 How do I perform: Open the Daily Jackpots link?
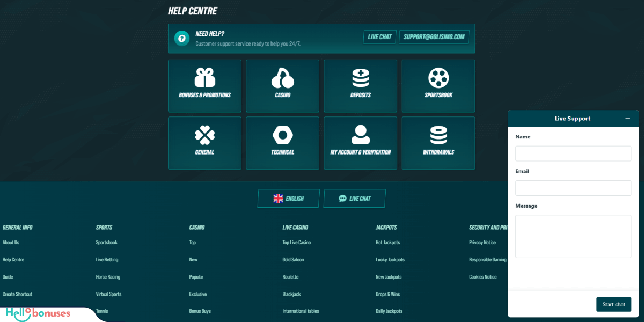[x=389, y=311]
